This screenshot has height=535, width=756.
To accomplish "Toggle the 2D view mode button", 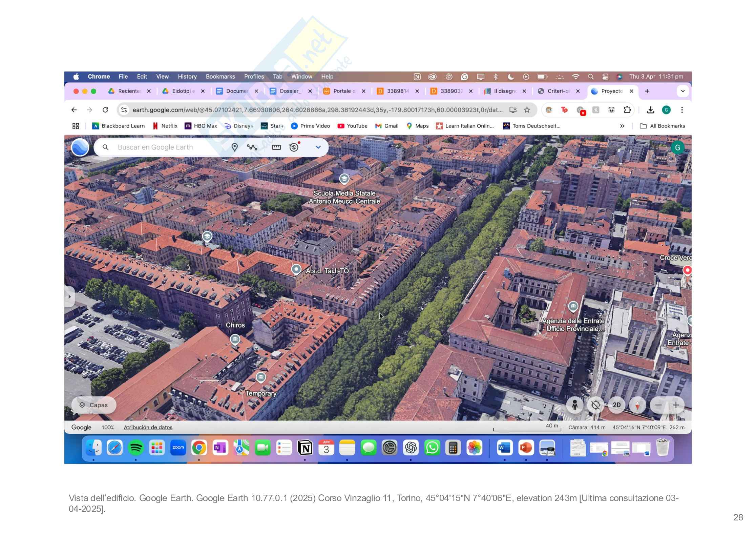I will [x=616, y=405].
